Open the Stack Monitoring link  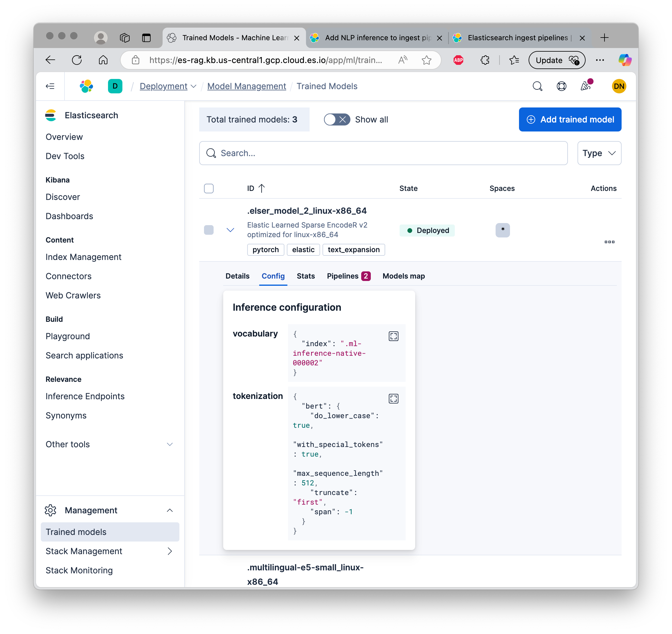(79, 570)
